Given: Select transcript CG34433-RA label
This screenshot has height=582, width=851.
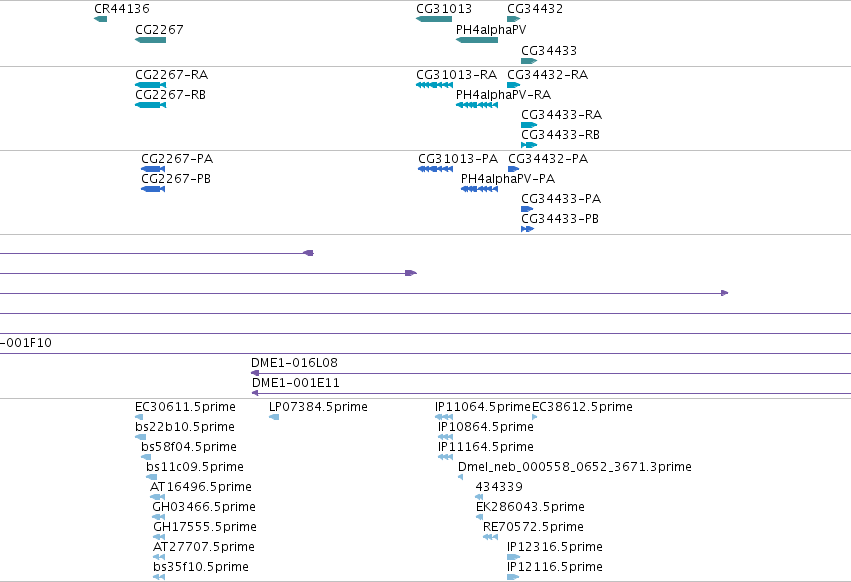Looking at the screenshot, I should pos(561,115).
